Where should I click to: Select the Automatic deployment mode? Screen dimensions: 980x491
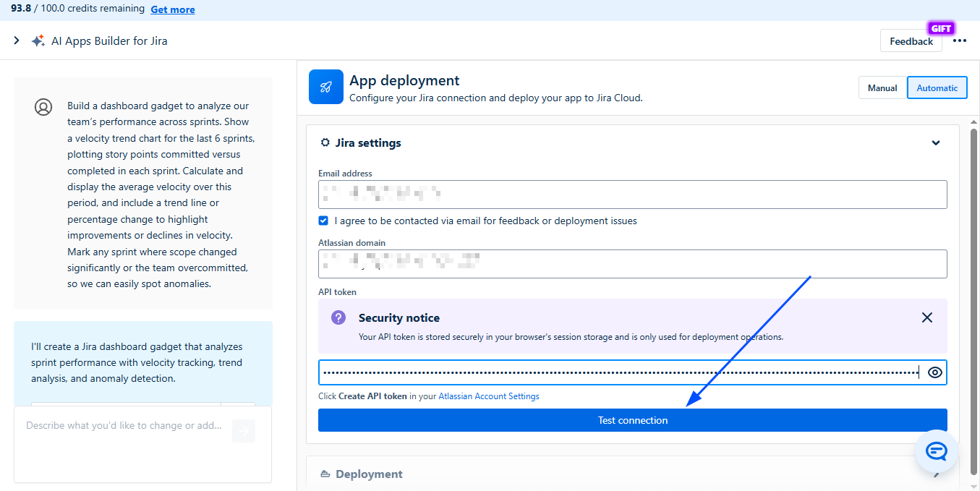(x=937, y=88)
